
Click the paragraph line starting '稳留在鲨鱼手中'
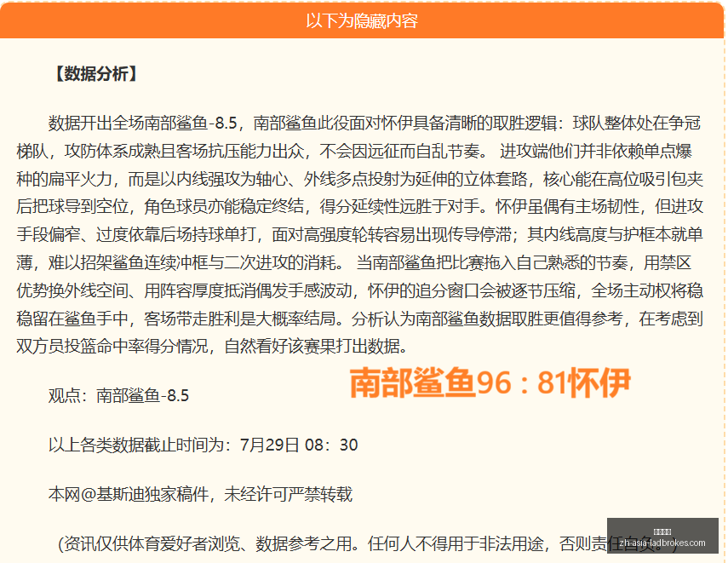click(x=359, y=319)
